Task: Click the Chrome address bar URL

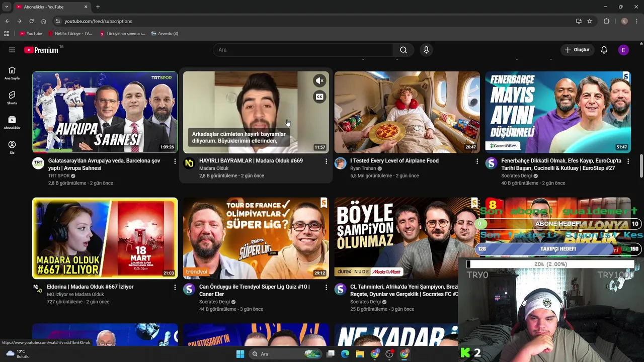Action: 98,21
